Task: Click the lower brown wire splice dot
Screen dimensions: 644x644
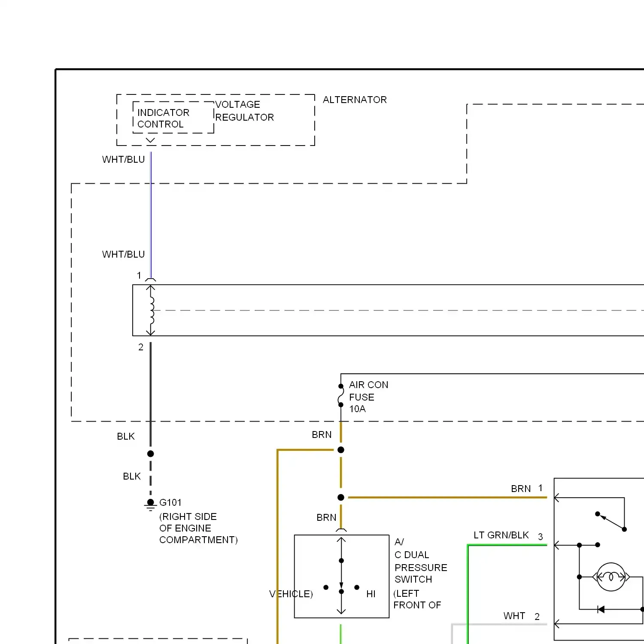Action: click(341, 498)
